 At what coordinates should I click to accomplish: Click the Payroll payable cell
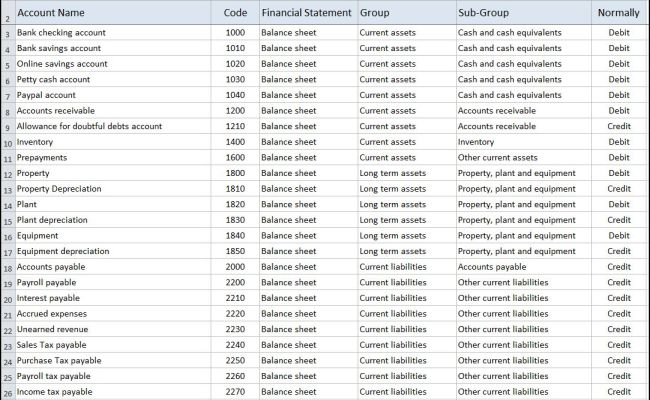point(113,283)
